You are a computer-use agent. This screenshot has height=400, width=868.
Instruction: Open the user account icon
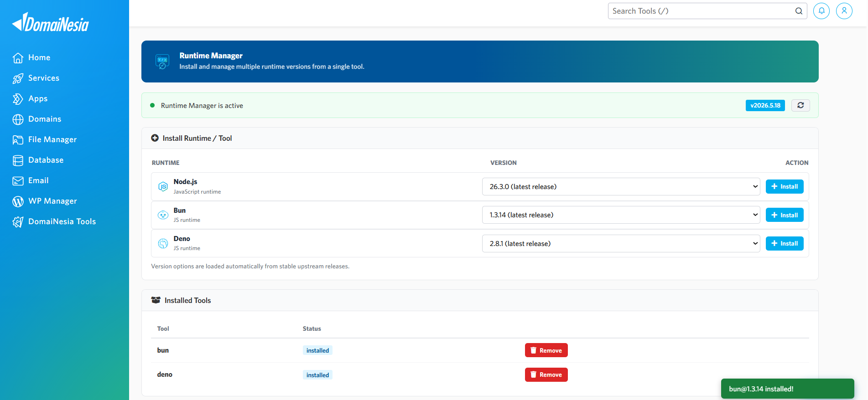coord(844,11)
